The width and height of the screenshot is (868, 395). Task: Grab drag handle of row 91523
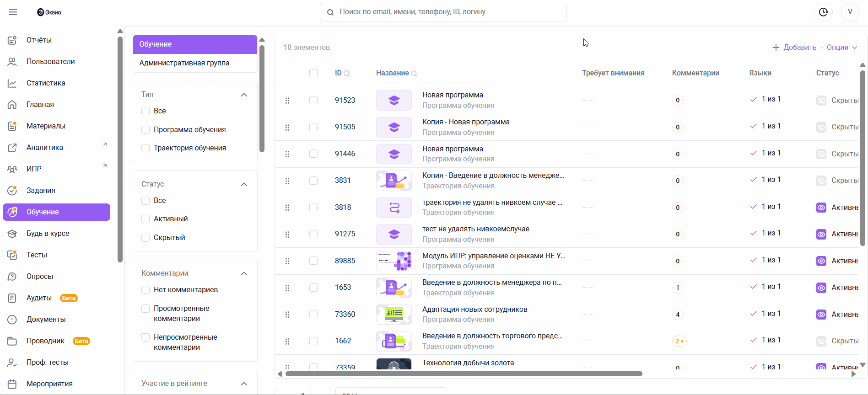click(287, 101)
